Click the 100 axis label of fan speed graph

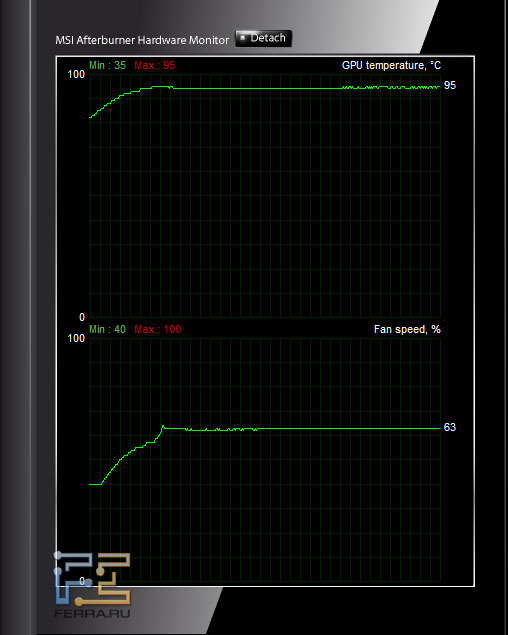76,338
